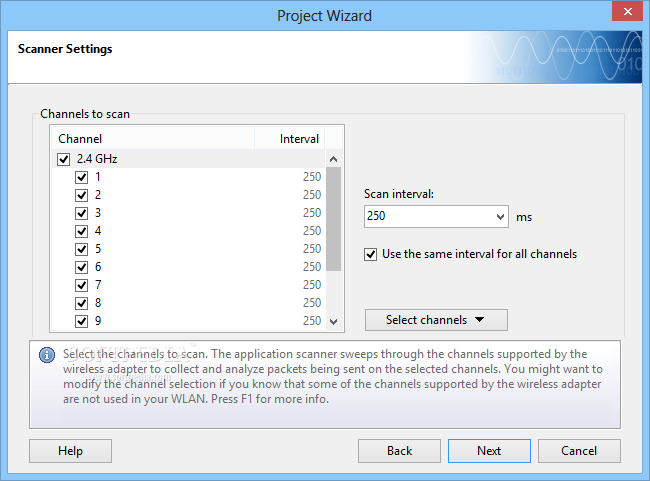Toggle channel 5 checkbox

click(82, 249)
